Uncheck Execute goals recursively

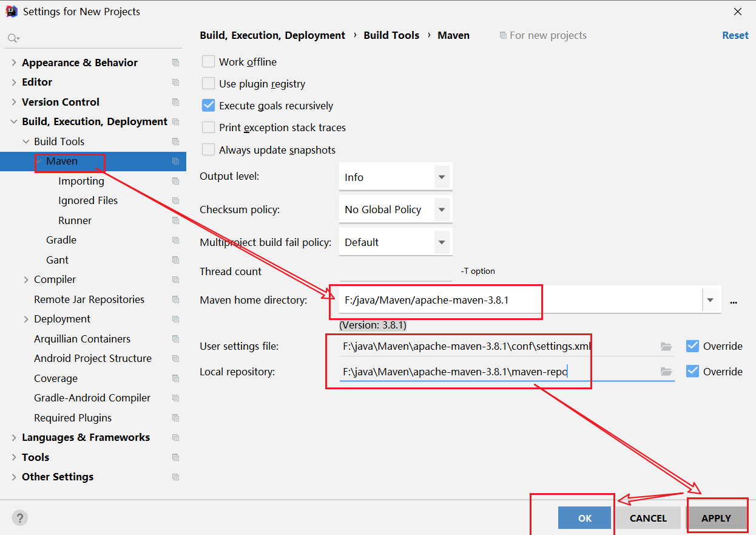[x=209, y=106]
